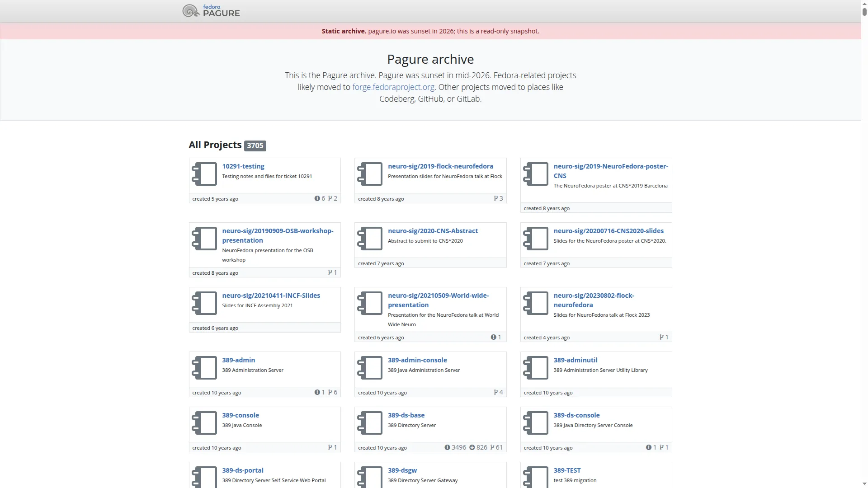The height and width of the screenshot is (488, 868).
Task: Click the issues icon on 389-admin card
Action: coord(317,393)
